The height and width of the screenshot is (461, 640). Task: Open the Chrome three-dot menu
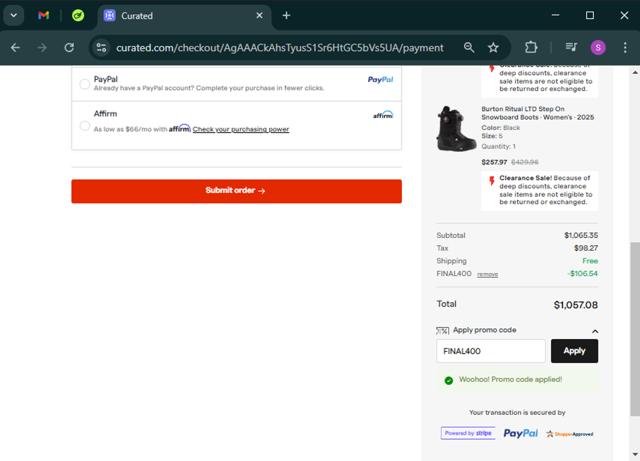coord(625,48)
